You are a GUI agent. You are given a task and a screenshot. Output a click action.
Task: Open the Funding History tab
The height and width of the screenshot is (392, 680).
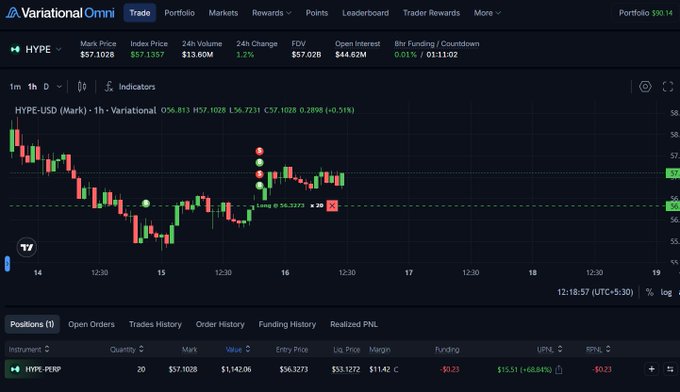pyautogui.click(x=287, y=324)
